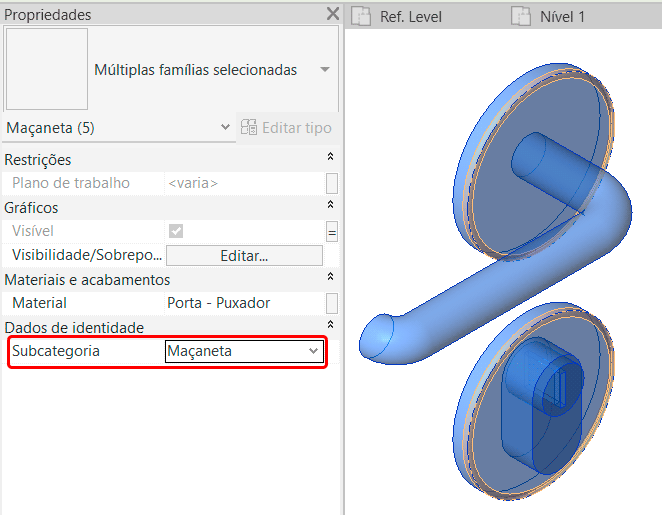This screenshot has height=515, width=662.
Task: Click associate parameter button for Visível
Action: point(332,232)
